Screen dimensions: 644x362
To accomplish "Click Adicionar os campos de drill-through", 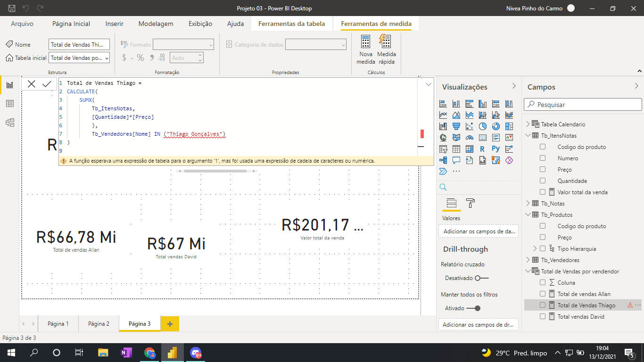I will pos(479,325).
